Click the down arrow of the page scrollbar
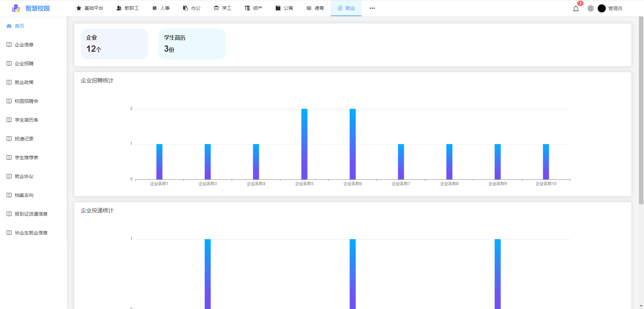 click(641, 306)
